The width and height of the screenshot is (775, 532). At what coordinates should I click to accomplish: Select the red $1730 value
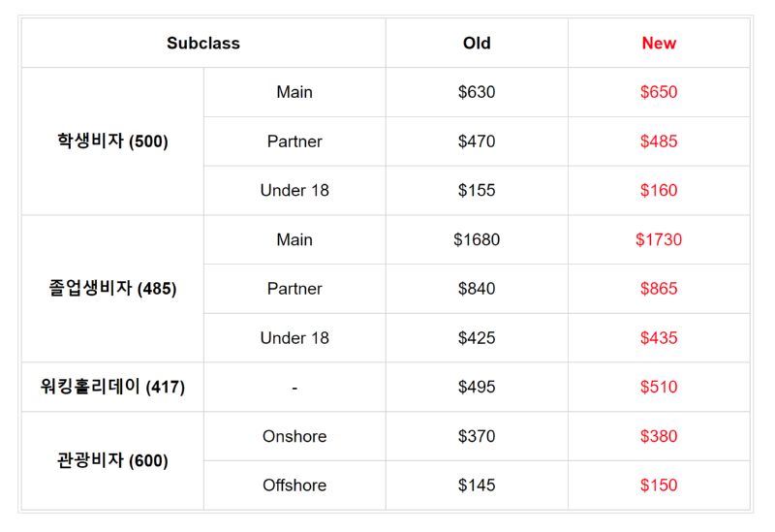[x=659, y=239]
